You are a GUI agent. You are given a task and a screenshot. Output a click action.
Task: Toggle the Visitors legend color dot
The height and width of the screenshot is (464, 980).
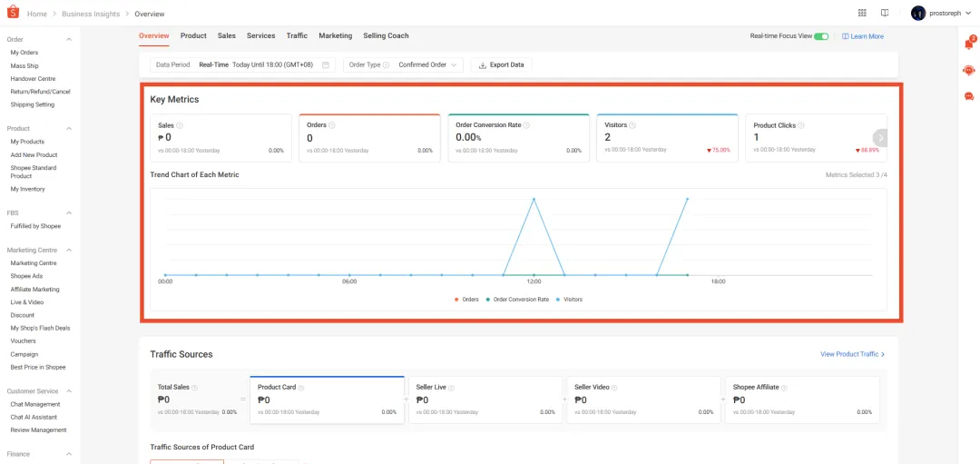tap(560, 299)
